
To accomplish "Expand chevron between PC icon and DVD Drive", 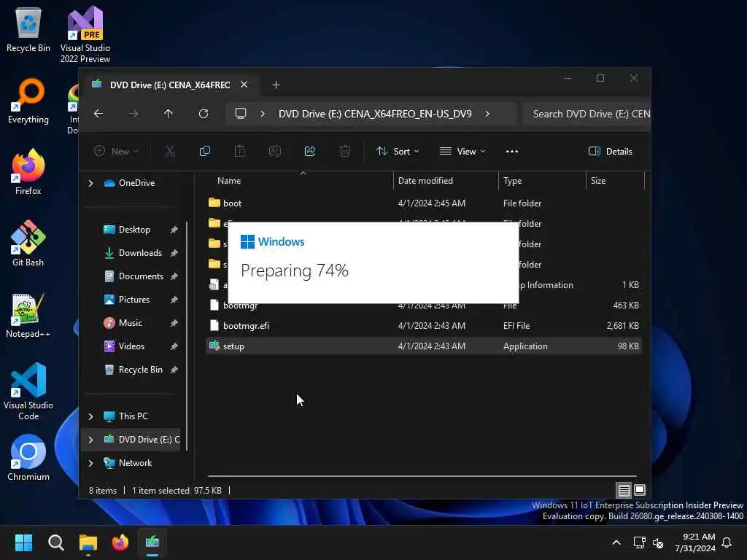I will pyautogui.click(x=263, y=114).
